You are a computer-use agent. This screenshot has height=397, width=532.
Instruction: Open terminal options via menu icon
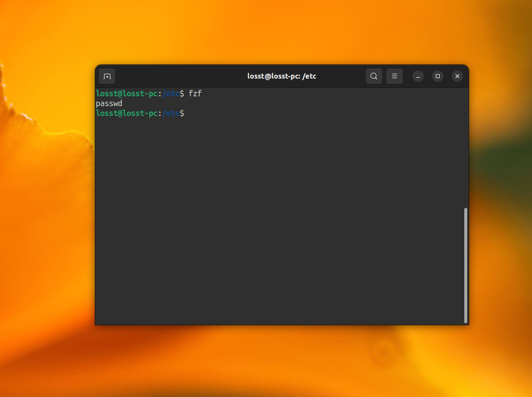coord(395,76)
